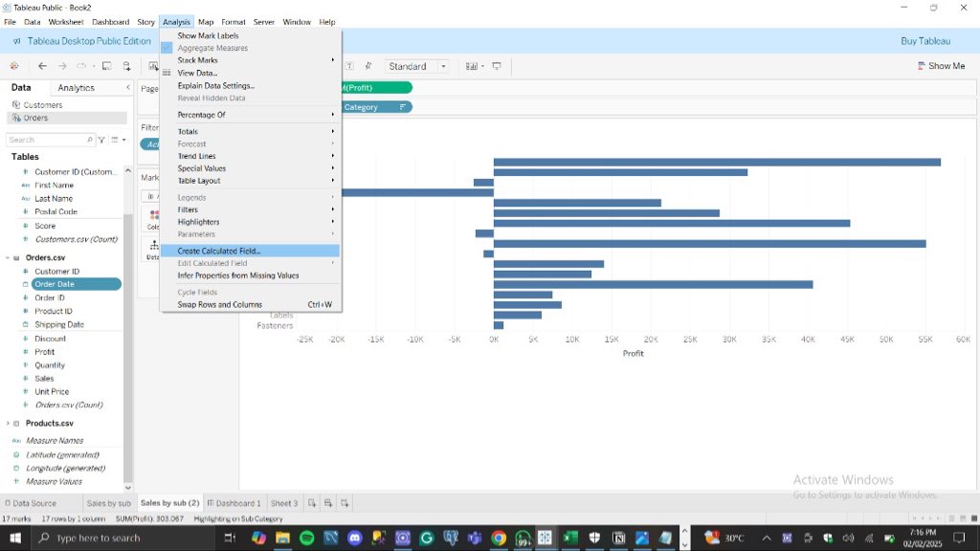This screenshot has width=980, height=551.
Task: Click the Redo forward arrow in toolbar
Action: [x=62, y=66]
